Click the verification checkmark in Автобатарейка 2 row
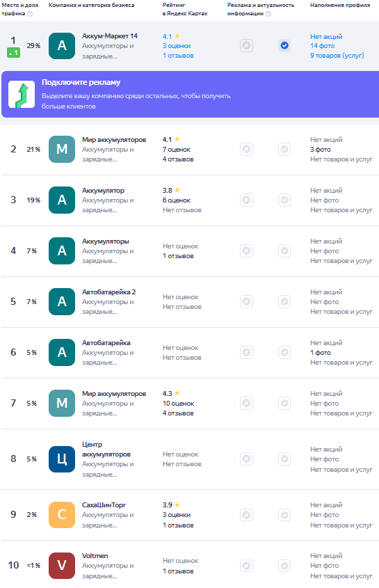 point(284,301)
